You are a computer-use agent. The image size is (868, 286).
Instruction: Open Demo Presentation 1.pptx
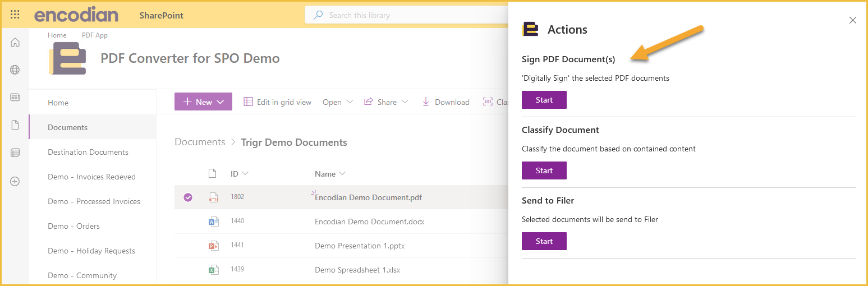[360, 246]
